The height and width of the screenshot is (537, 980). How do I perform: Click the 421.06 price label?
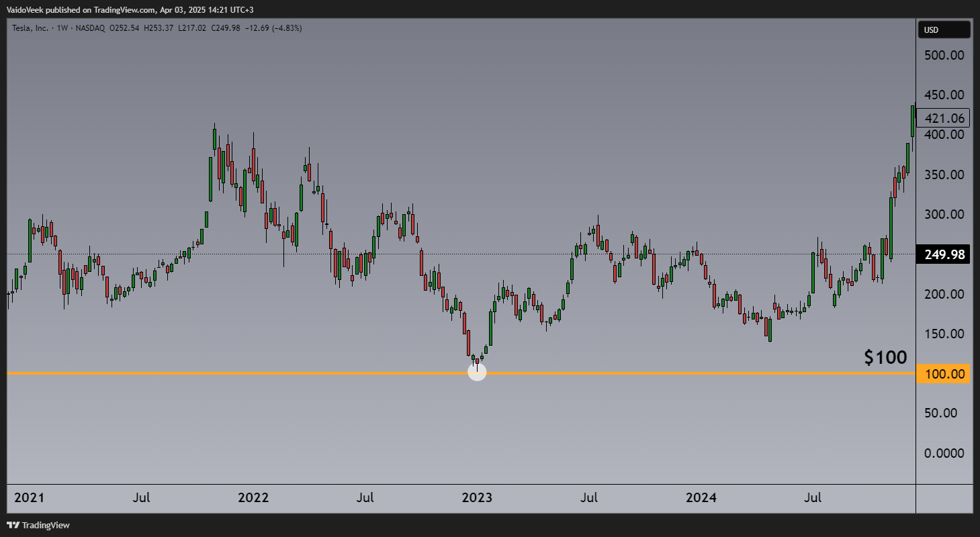[x=944, y=118]
